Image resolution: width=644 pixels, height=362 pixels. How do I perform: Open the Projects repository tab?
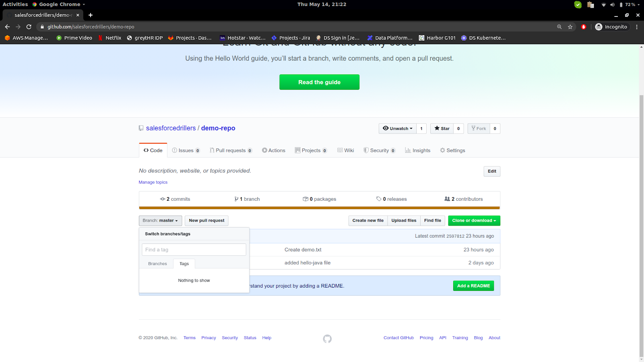pyautogui.click(x=311, y=150)
